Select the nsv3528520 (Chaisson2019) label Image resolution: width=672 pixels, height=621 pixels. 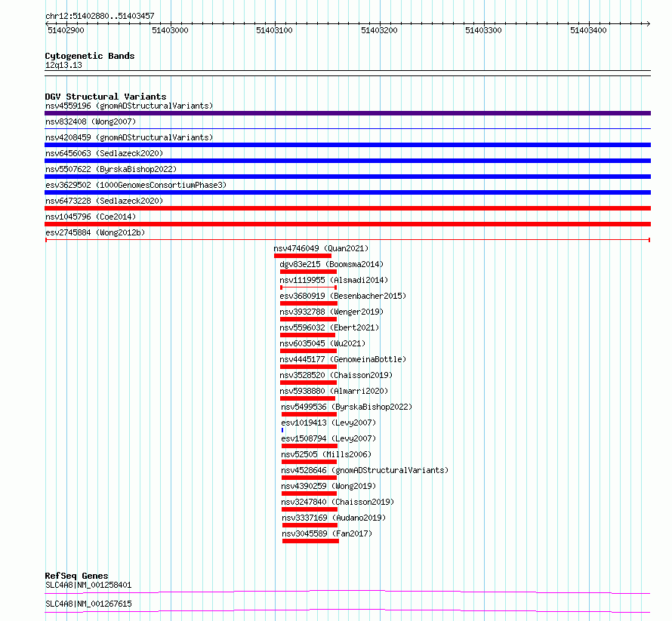(336, 375)
